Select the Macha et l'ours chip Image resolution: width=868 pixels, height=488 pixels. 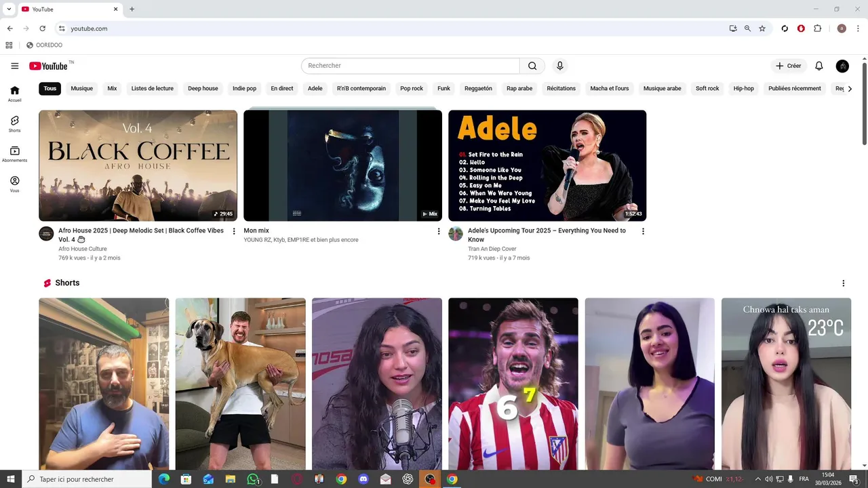610,88
